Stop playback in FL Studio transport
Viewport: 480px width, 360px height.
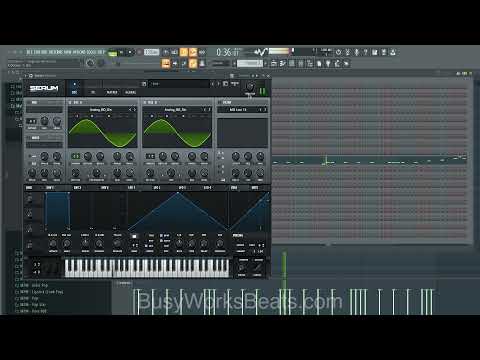tap(130, 52)
